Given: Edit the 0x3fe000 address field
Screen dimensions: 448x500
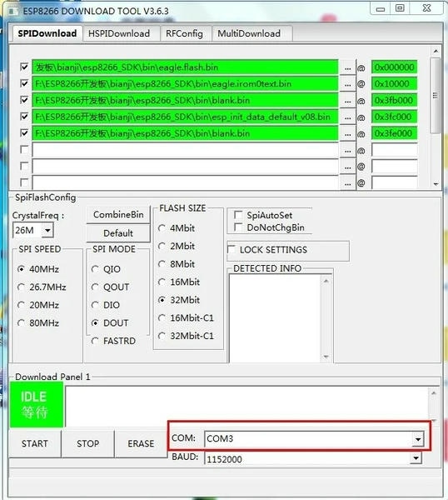Looking at the screenshot, I should coord(394,133).
